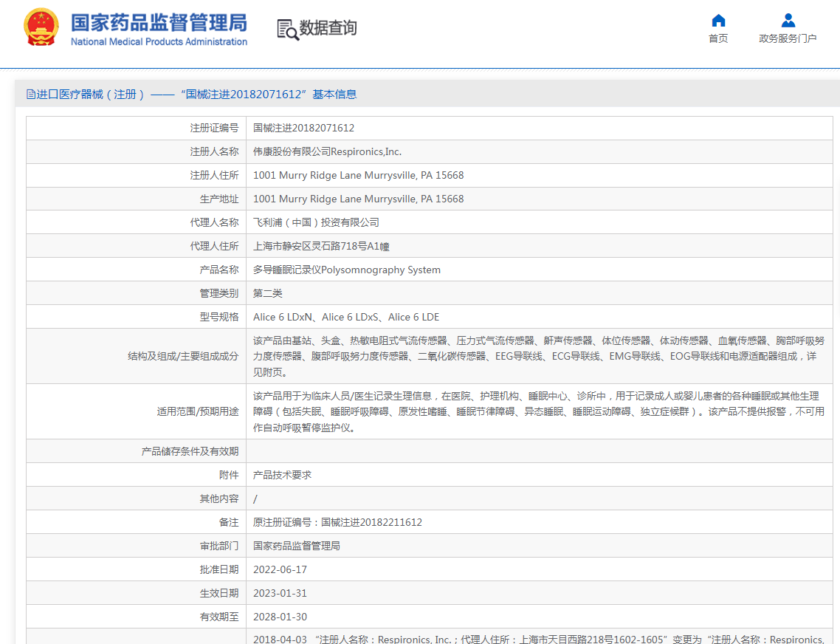Click the 审批部门 label
The height and width of the screenshot is (644, 840).
pos(219,546)
